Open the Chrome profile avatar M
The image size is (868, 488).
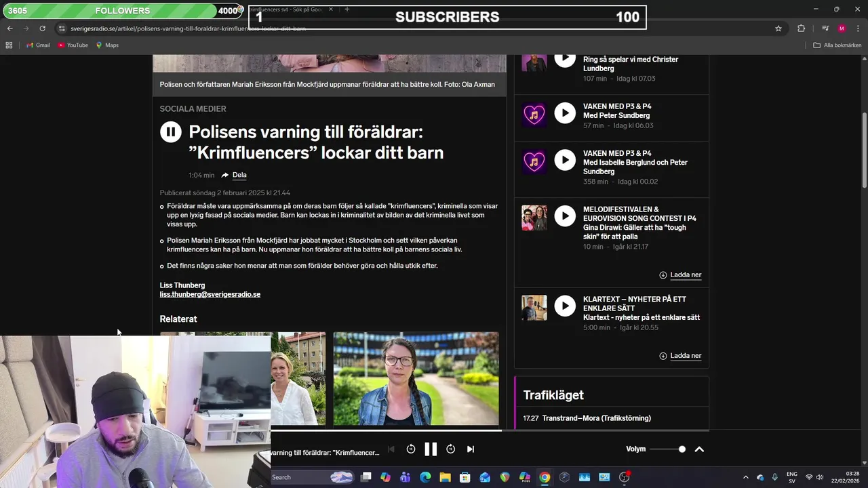pos(842,28)
